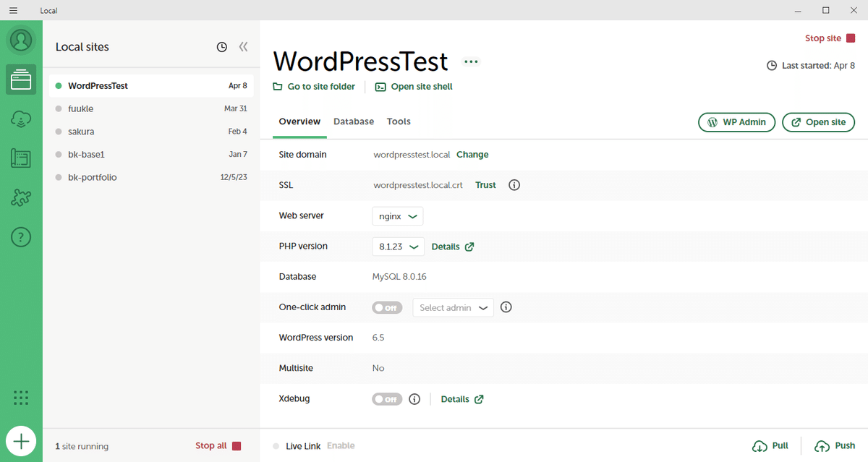The height and width of the screenshot is (462, 868).
Task: Click the red Stop all square icon
Action: (237, 446)
